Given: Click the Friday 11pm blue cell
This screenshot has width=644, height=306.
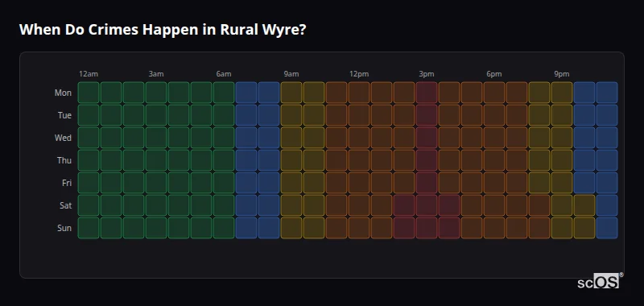Looking at the screenshot, I should (x=607, y=183).
